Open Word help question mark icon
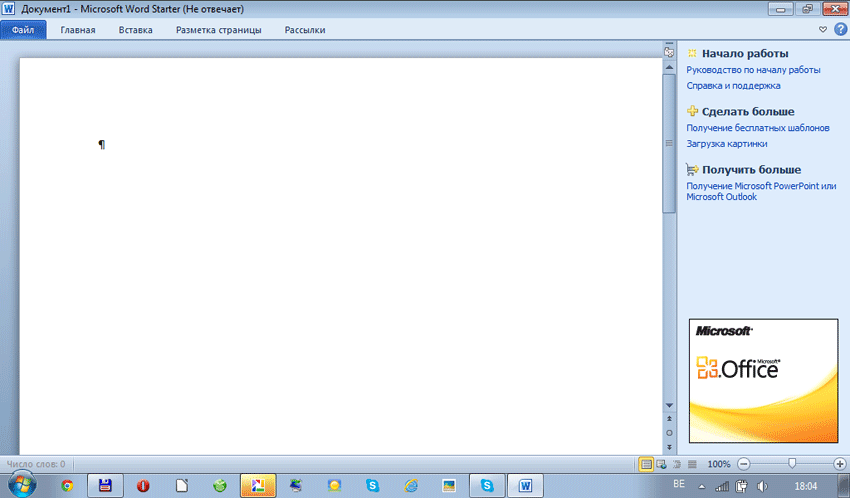The image size is (850, 498). click(840, 30)
